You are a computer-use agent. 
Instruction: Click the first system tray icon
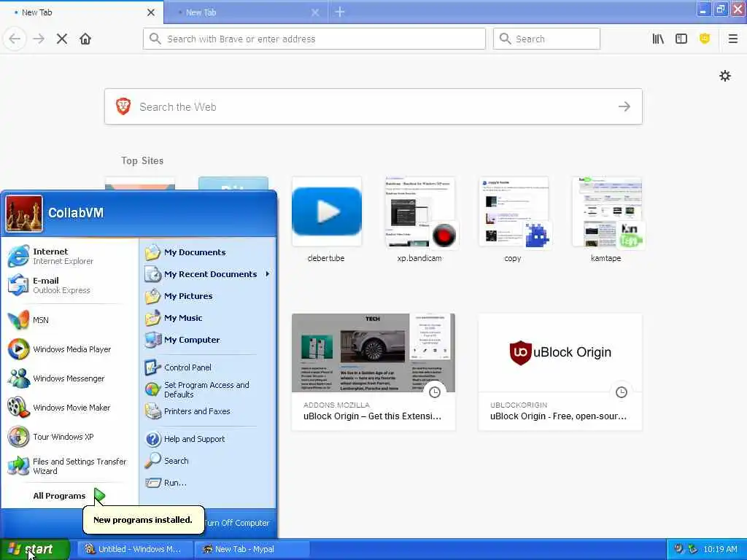pyautogui.click(x=678, y=549)
